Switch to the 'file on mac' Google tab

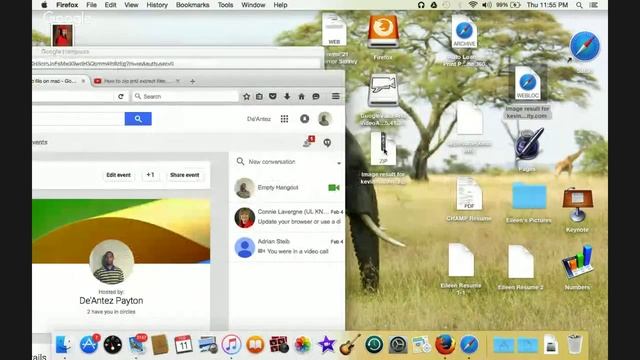(x=59, y=81)
